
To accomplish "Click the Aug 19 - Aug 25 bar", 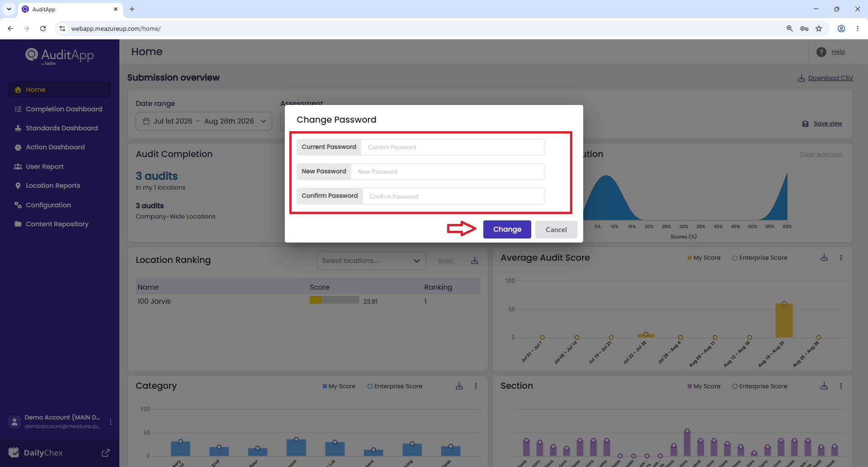I will [784, 320].
